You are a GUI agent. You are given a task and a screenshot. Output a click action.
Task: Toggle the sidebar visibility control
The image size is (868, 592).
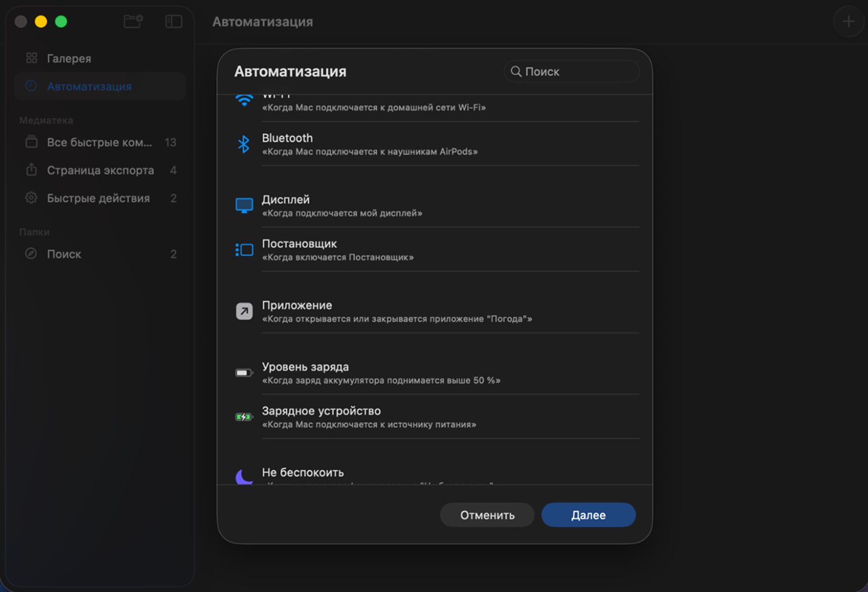tap(173, 21)
